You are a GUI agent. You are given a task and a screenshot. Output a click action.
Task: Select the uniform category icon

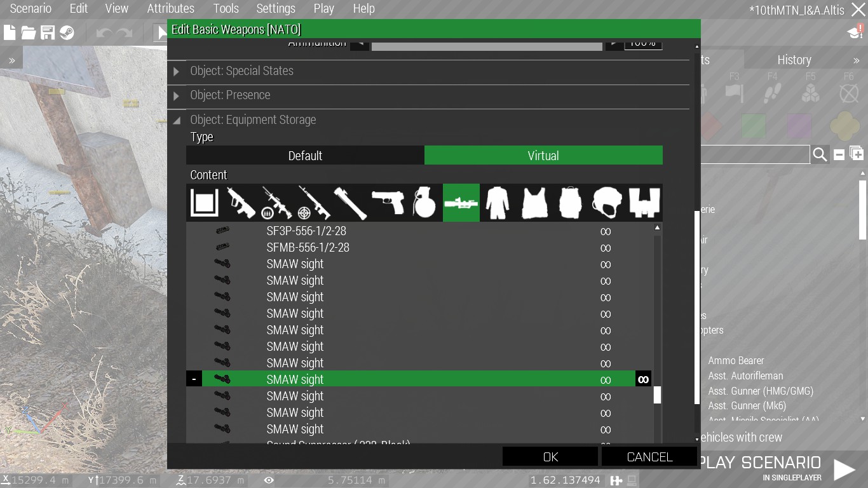pyautogui.click(x=498, y=203)
